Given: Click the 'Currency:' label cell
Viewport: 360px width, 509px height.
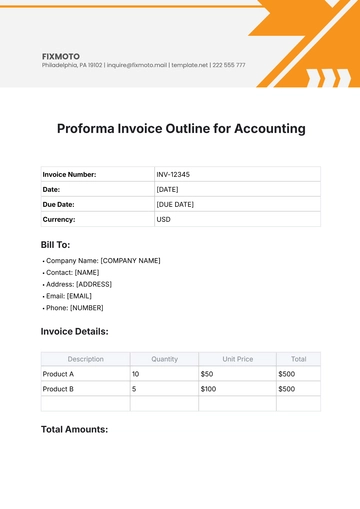Looking at the screenshot, I should pos(98,219).
